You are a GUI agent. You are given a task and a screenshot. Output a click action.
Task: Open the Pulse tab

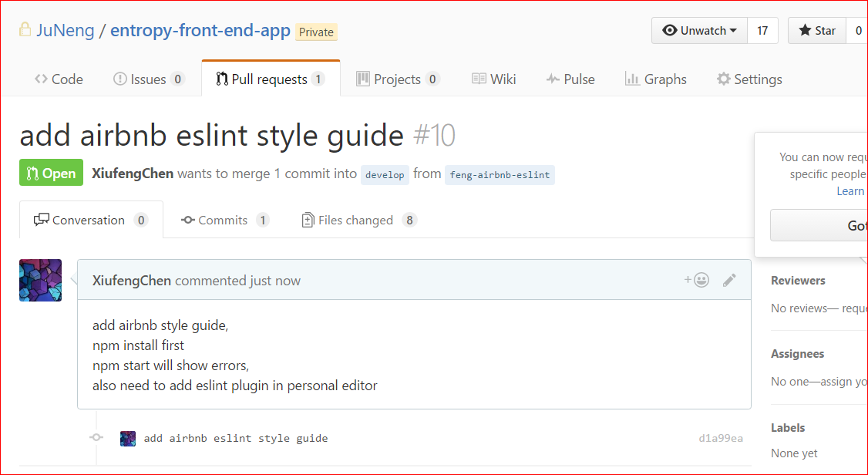pyautogui.click(x=570, y=79)
